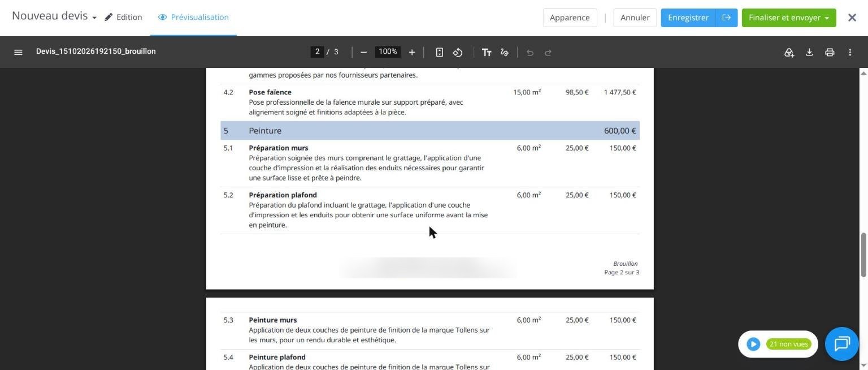The image size is (868, 370).
Task: Select the add text annotation tool
Action: click(487, 52)
